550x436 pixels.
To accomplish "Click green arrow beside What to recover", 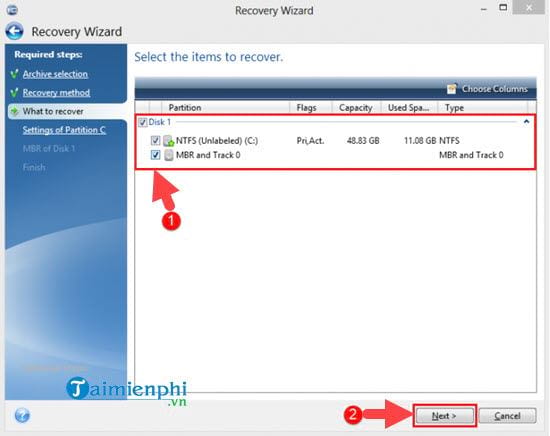I will [x=15, y=112].
